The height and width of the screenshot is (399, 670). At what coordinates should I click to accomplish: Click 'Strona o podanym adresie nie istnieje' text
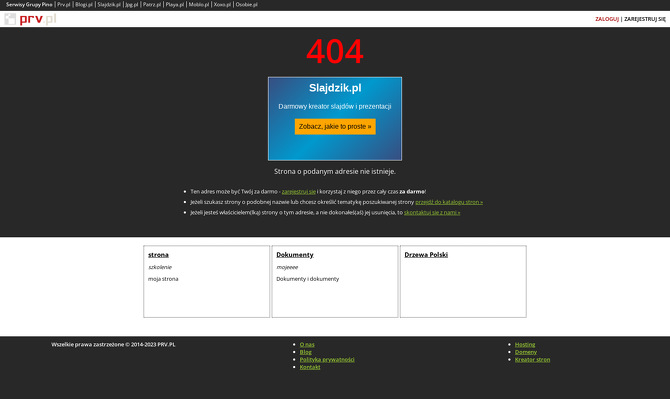[335, 171]
